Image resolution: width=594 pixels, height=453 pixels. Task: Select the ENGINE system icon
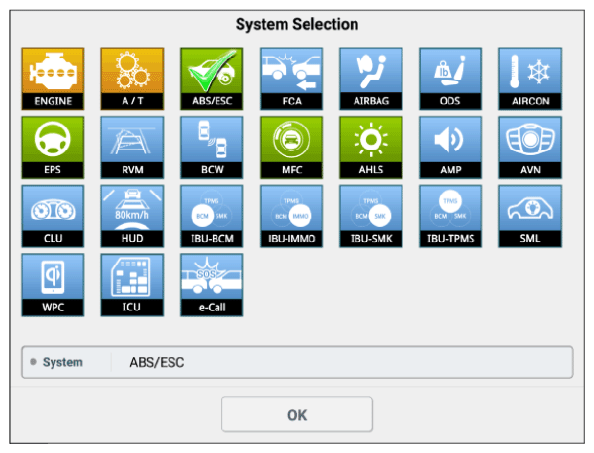tap(53, 79)
